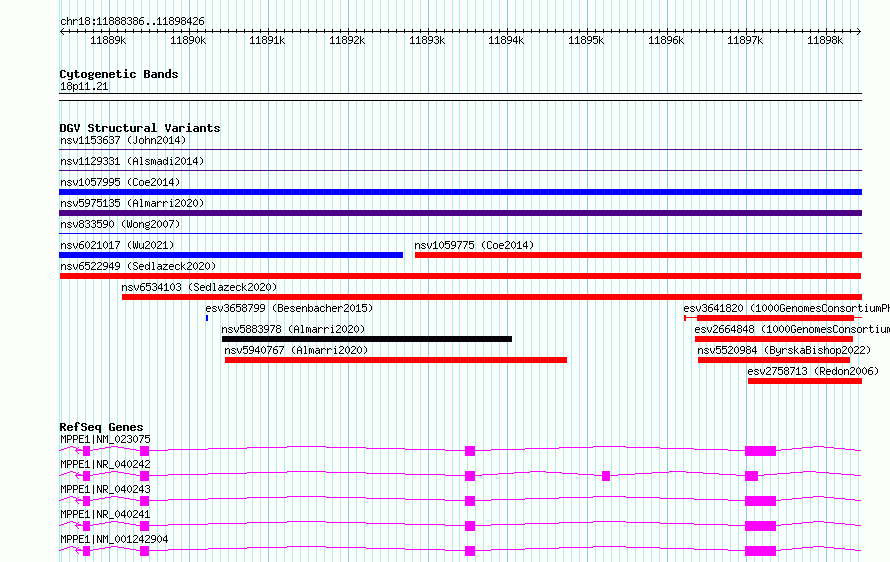This screenshot has height=562, width=890.
Task: Click the large rightmost exon of MPPE1|NM_001242904
Action: pos(760,551)
